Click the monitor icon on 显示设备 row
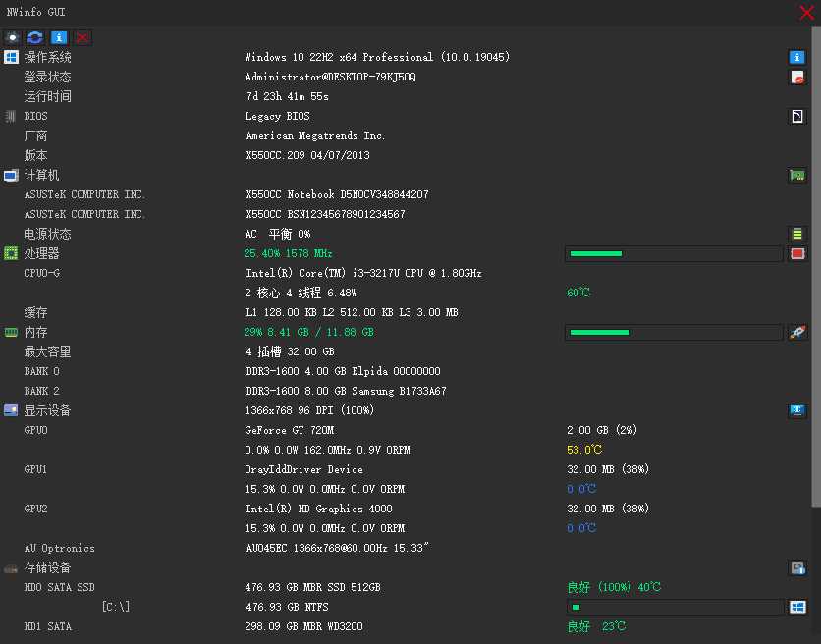The image size is (821, 644). [797, 410]
